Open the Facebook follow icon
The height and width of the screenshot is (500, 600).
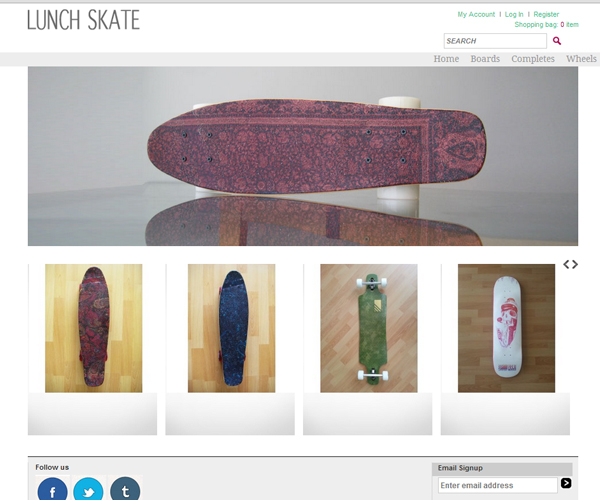52,489
